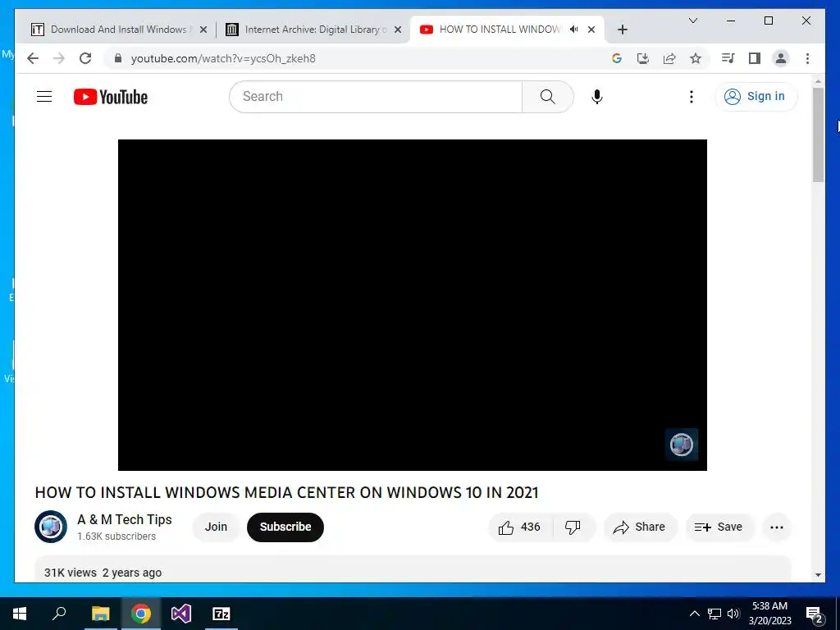The image size is (840, 630).
Task: Show hidden system tray icons
Action: (x=694, y=614)
